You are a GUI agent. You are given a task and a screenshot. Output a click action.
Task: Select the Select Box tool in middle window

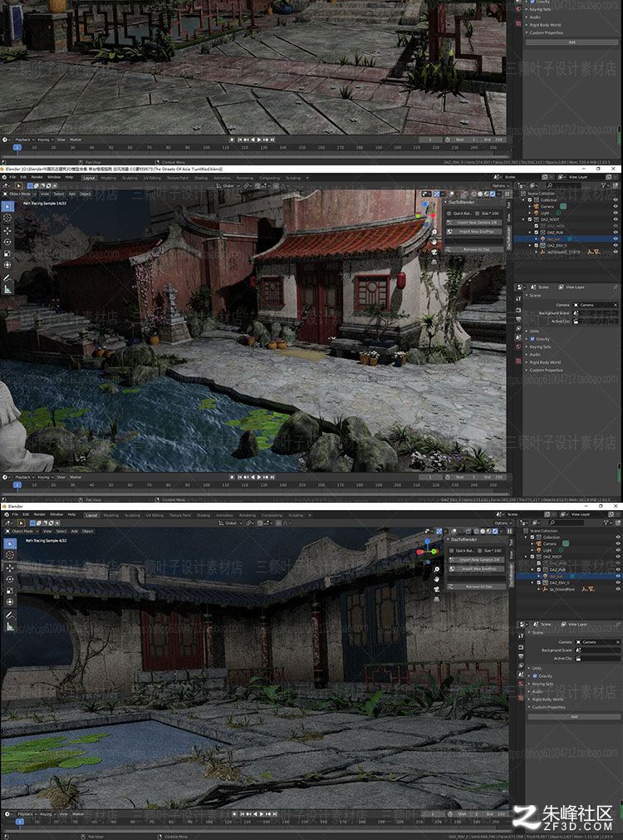point(8,206)
